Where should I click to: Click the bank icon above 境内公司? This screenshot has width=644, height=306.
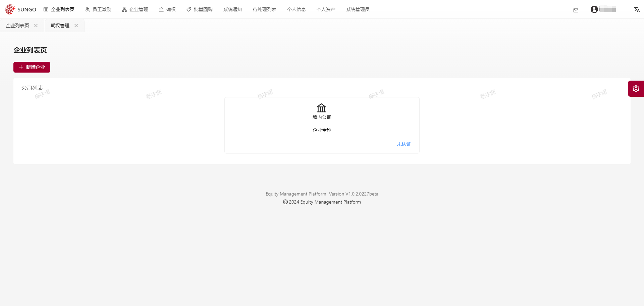click(321, 108)
